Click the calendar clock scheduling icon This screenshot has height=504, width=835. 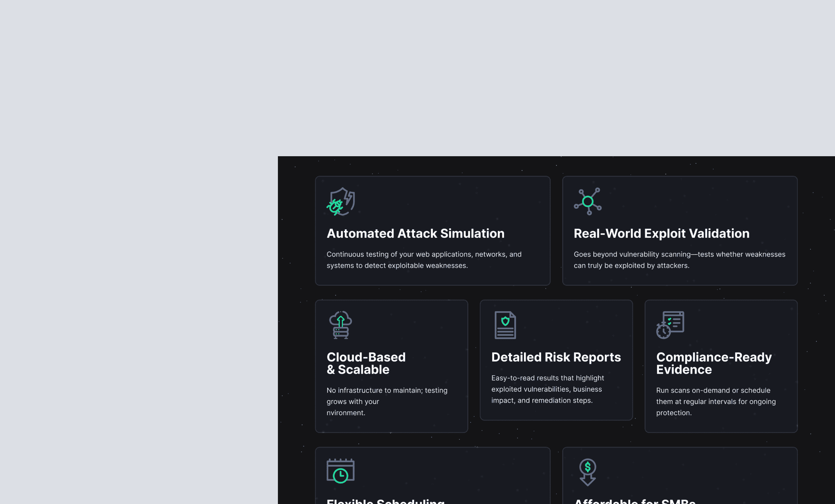(x=341, y=471)
